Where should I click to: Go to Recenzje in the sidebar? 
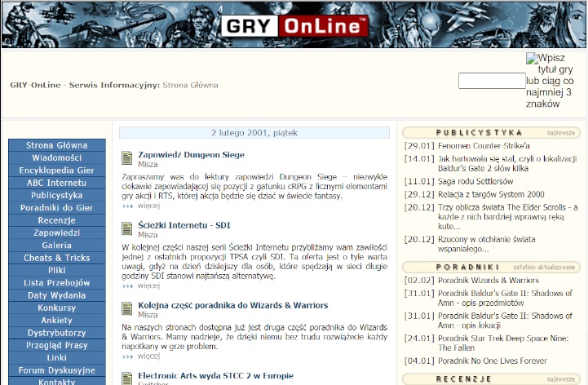[x=56, y=220]
